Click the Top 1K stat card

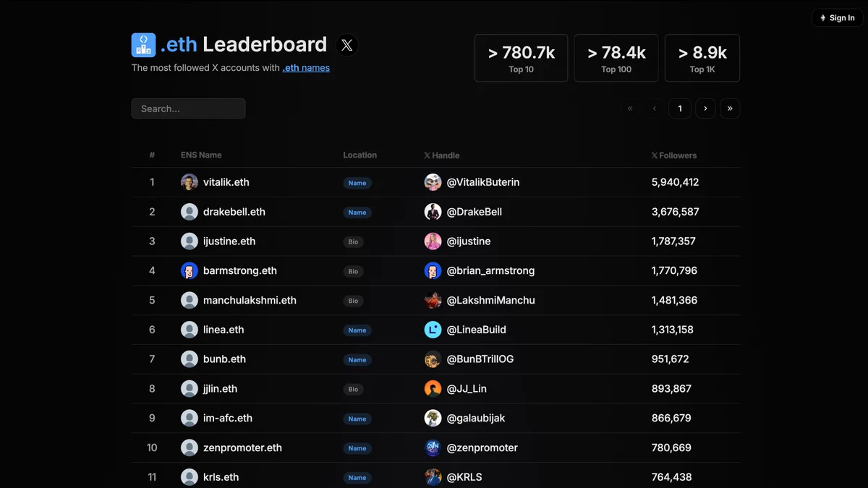tap(702, 58)
